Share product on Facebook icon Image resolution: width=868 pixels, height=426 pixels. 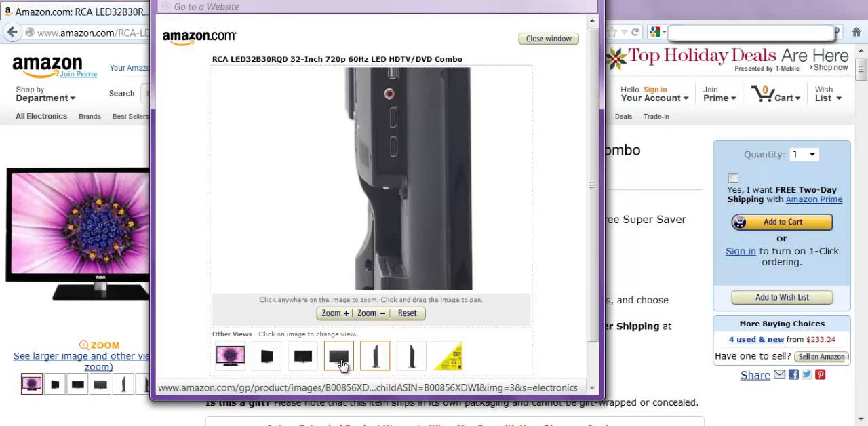click(793, 374)
